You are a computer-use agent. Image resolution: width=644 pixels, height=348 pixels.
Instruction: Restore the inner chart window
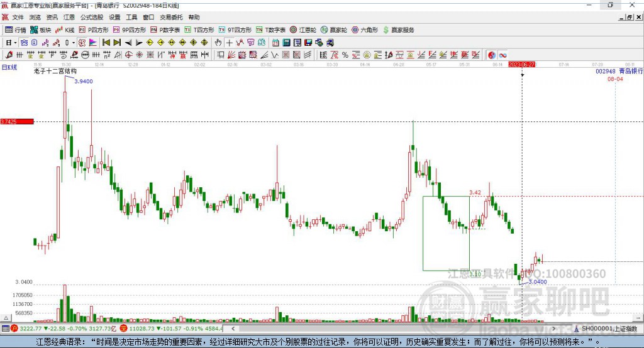[x=629, y=17]
